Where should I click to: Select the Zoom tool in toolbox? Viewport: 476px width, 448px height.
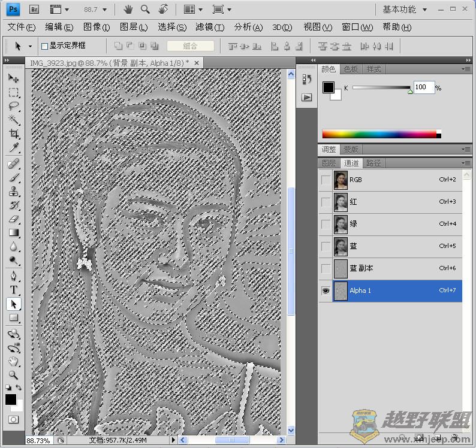tap(13, 375)
